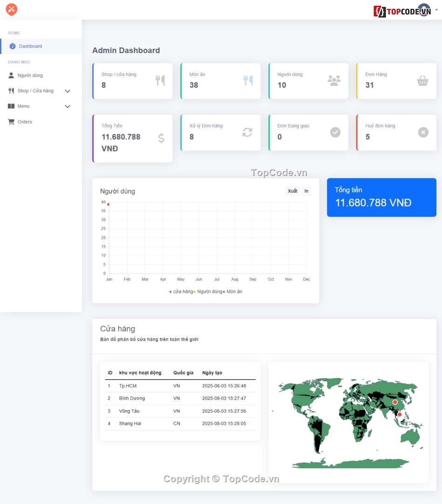The image size is (442, 504).
Task: Select the Vũng Tàu table cell
Action: pos(129,411)
